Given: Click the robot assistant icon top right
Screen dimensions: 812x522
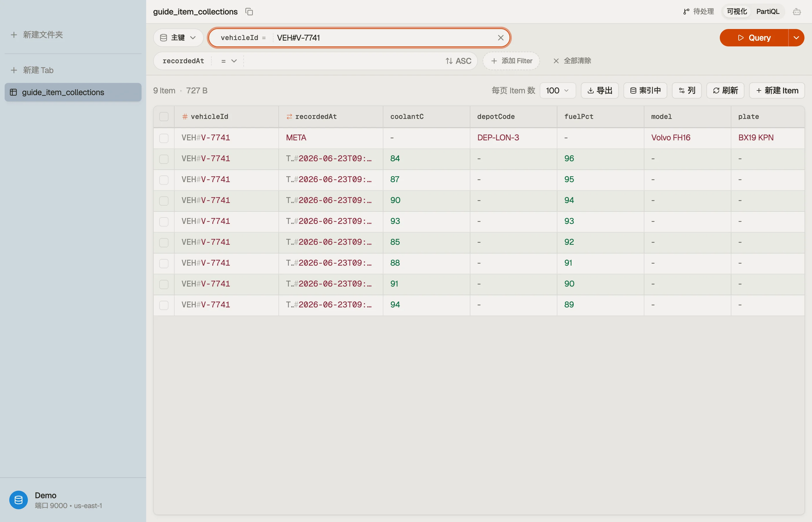Looking at the screenshot, I should point(797,12).
